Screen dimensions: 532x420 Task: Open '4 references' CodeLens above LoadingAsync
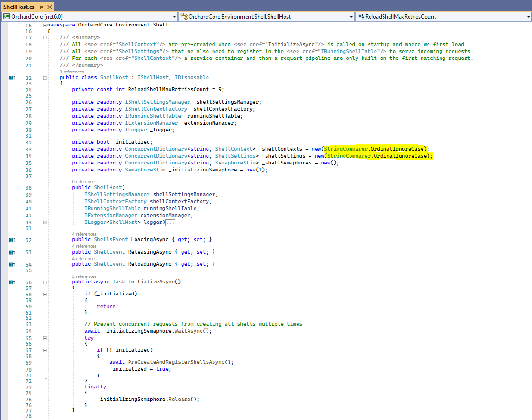84,234
